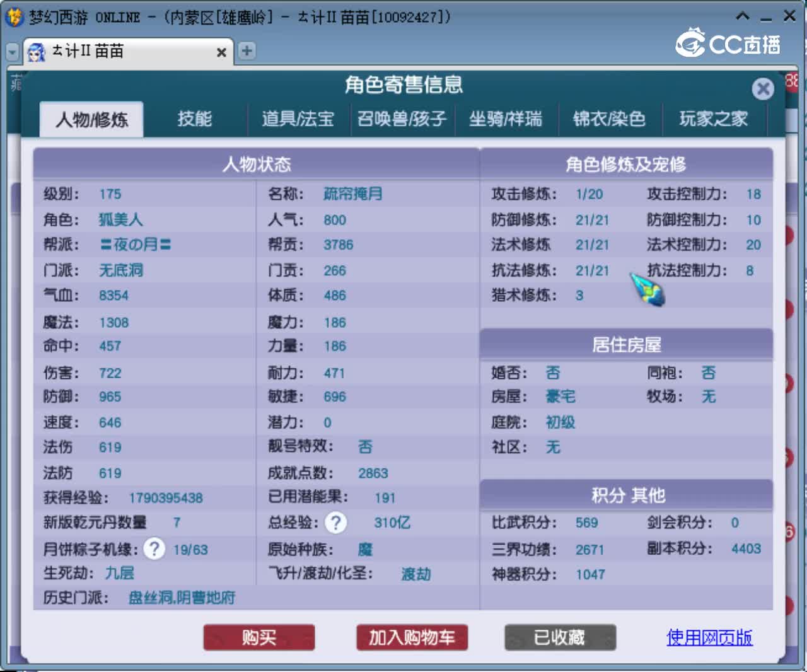
Task: Click the 气血 value 8354
Action: (x=113, y=296)
